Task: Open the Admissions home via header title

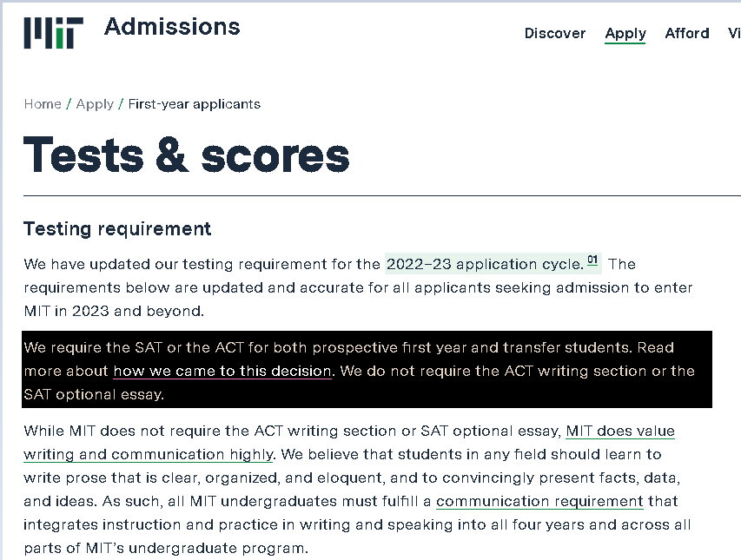Action: pyautogui.click(x=171, y=27)
